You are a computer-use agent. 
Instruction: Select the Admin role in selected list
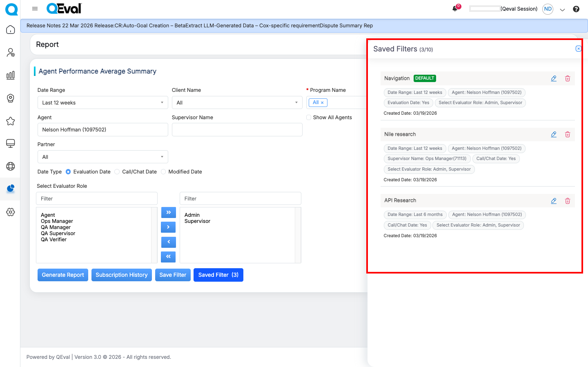coord(192,215)
